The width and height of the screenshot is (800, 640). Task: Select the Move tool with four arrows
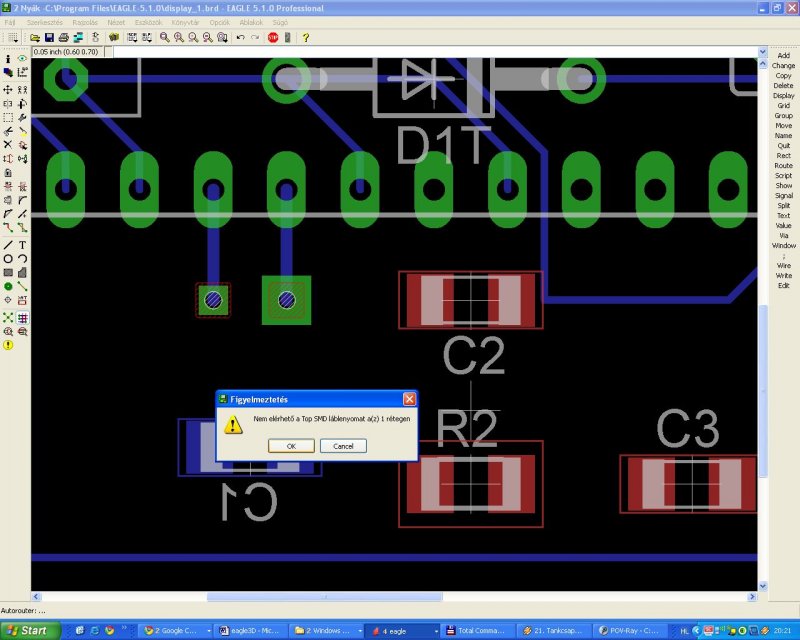pos(8,90)
